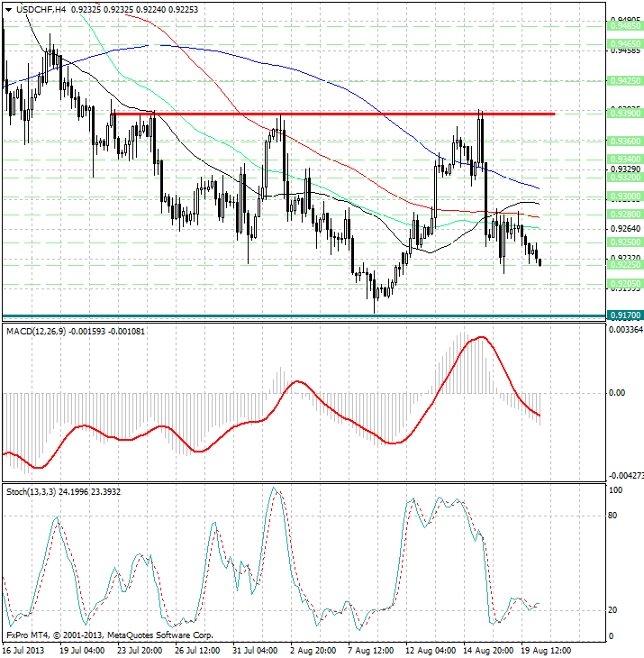Click the USDCHF,H4 chart title text
This screenshot has height=658, width=644.
point(41,9)
